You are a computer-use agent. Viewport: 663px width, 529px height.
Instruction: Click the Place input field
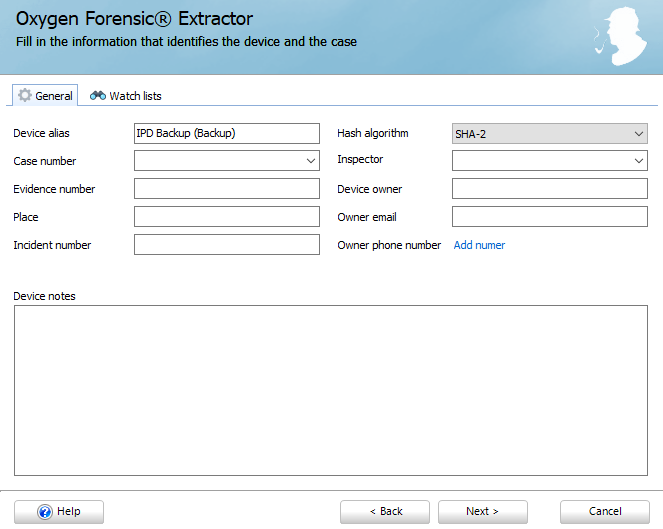pyautogui.click(x=227, y=217)
